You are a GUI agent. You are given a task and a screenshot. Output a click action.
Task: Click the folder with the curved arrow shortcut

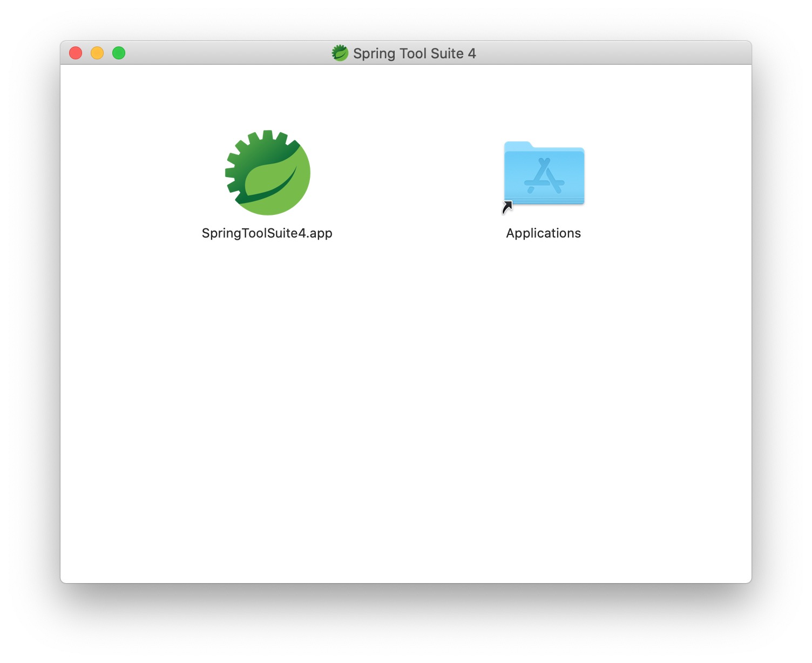tap(543, 174)
